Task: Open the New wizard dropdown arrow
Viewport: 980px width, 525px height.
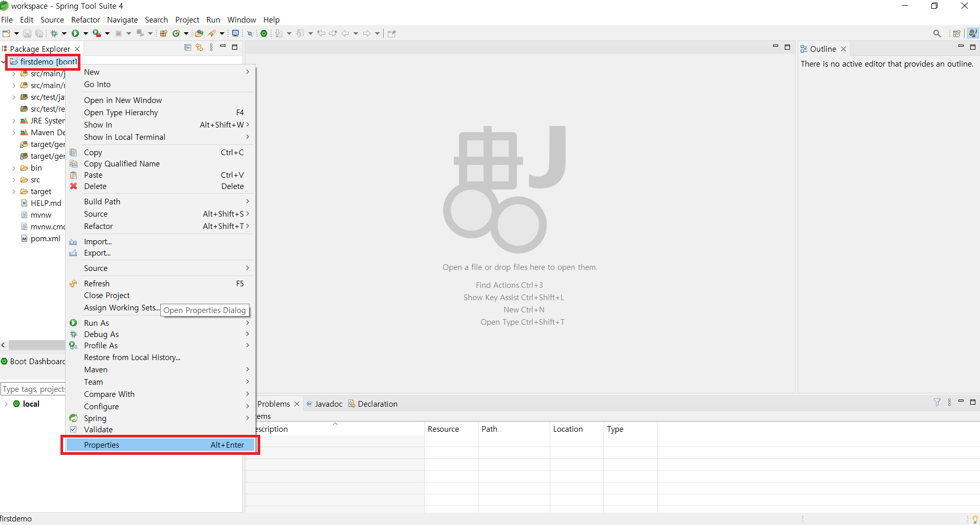Action: coord(16,34)
